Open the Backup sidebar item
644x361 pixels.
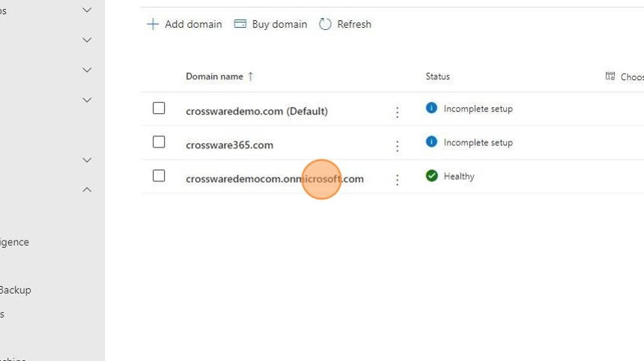[x=15, y=290]
